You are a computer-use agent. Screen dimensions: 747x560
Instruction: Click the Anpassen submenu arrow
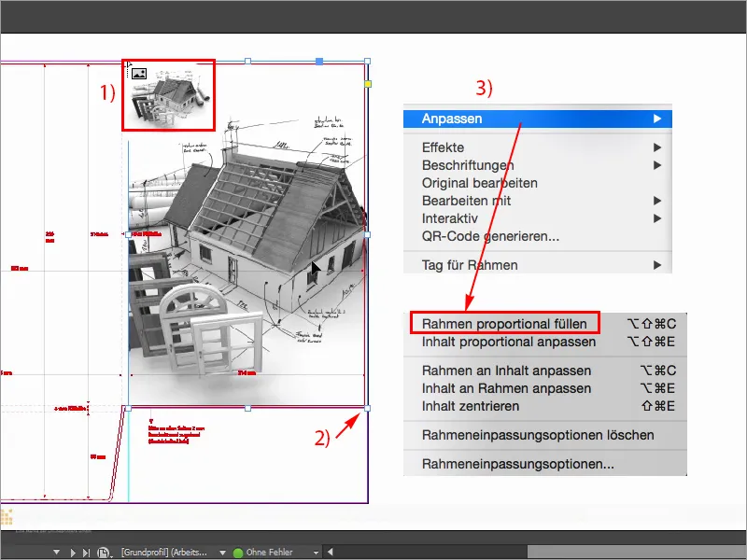(x=657, y=119)
